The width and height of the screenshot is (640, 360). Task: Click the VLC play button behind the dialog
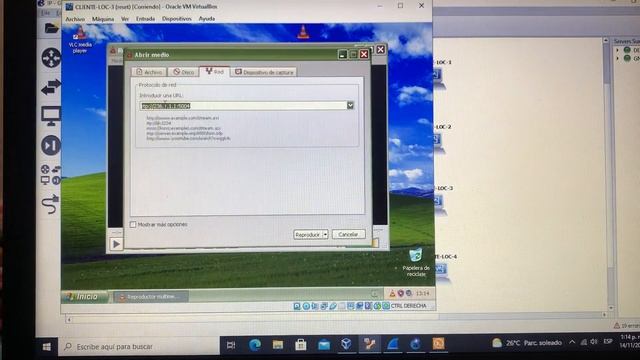tap(116, 244)
